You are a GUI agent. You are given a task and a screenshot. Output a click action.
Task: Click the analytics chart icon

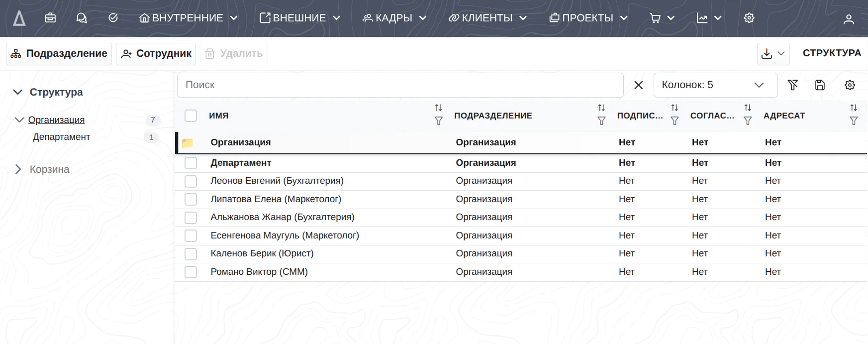tap(702, 18)
